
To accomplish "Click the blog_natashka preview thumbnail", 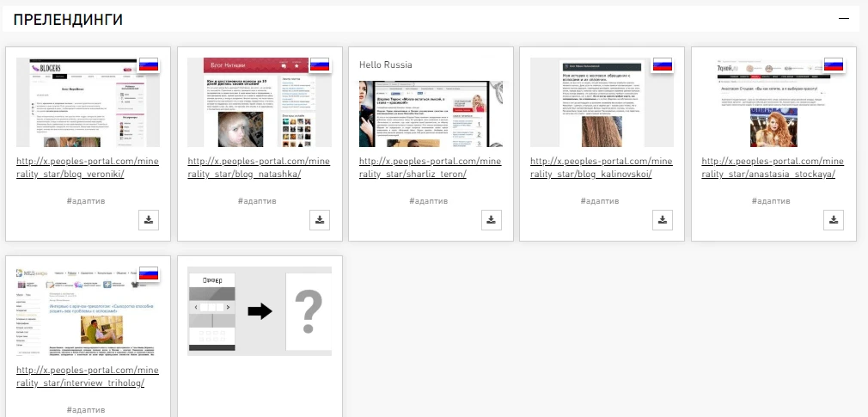I will pos(259,102).
